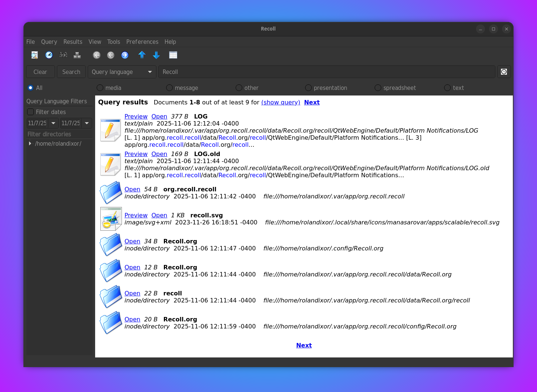Open document history via the clock toolbar icon

(x=49, y=55)
